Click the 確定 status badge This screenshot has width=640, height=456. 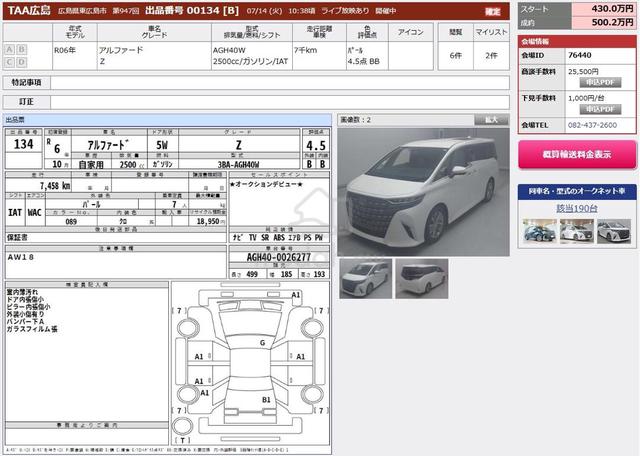coord(493,11)
